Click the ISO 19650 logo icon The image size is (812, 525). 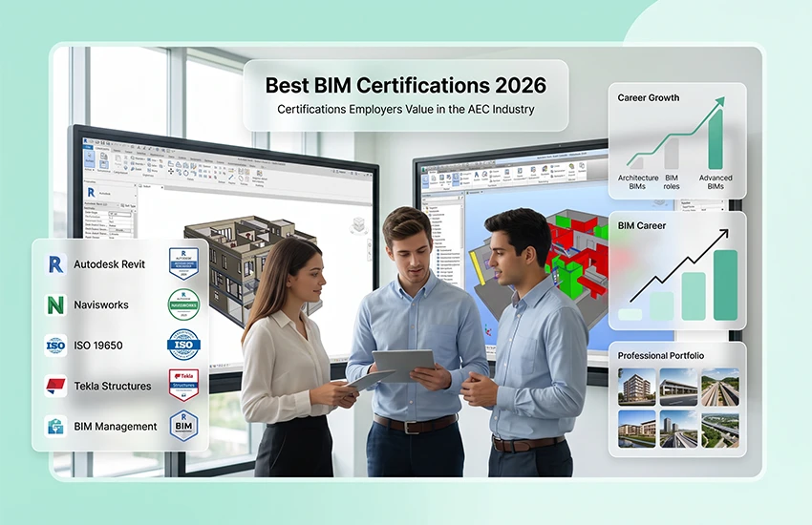(x=55, y=346)
